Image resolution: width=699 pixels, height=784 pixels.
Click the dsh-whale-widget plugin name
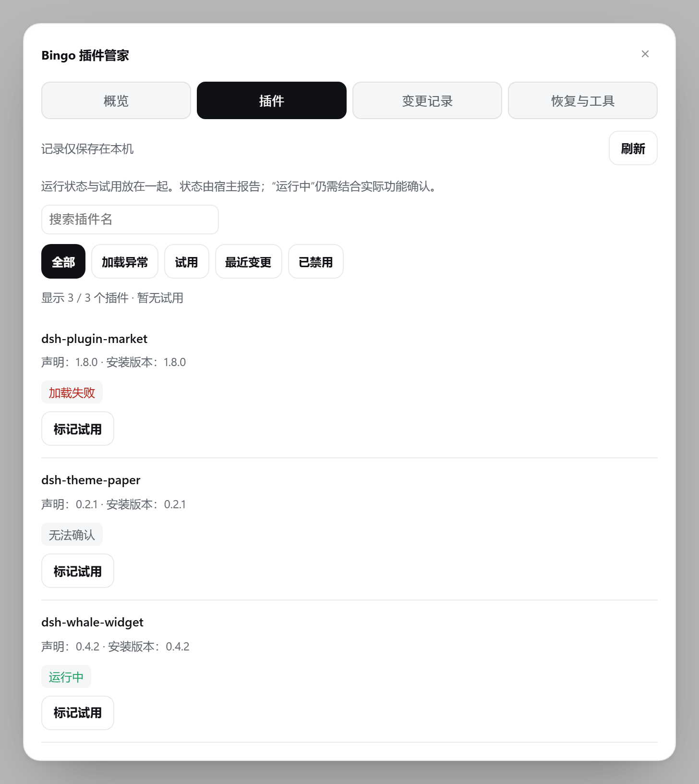pyautogui.click(x=92, y=622)
